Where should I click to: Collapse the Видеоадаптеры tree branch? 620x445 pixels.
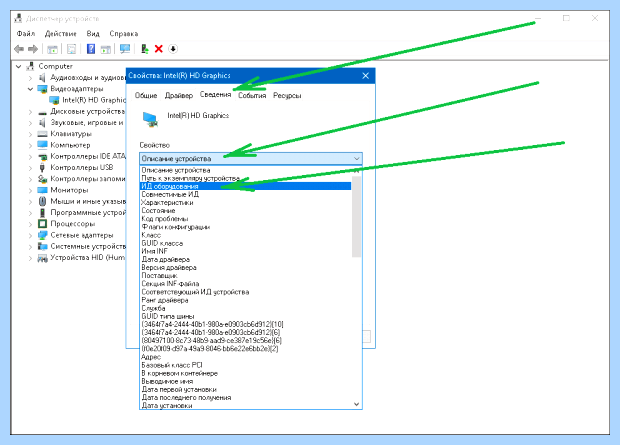pyautogui.click(x=30, y=89)
